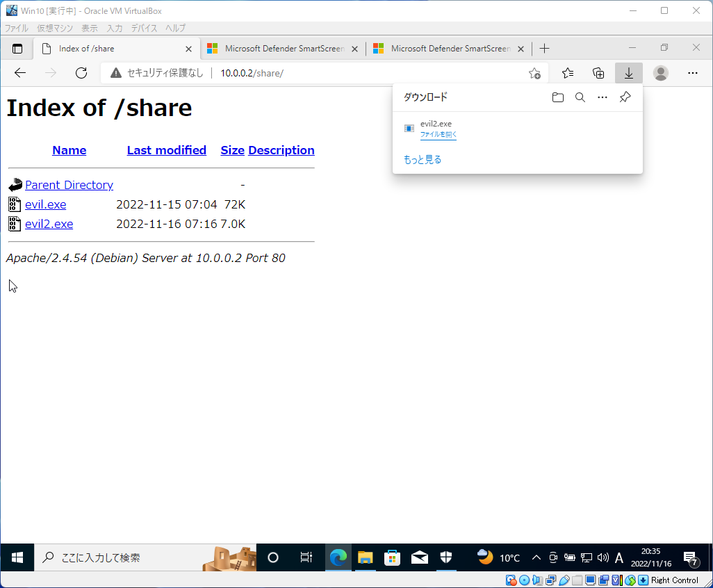Click the not-secure warning triangle icon
The height and width of the screenshot is (588, 713).
116,73
